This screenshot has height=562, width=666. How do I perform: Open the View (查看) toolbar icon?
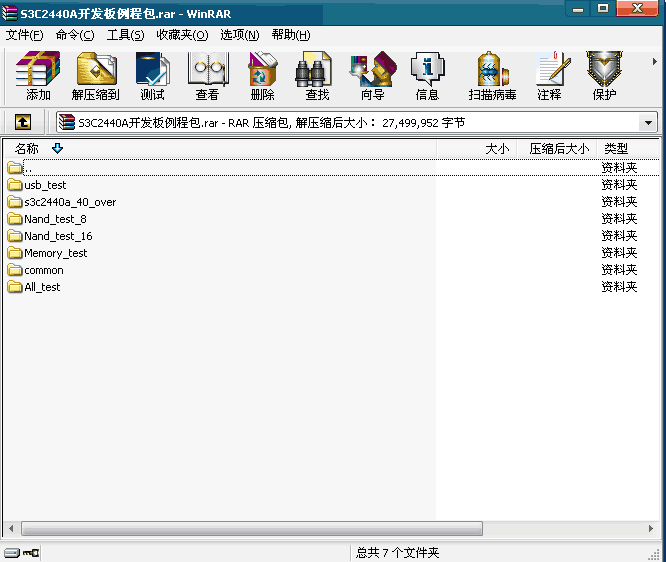click(x=207, y=76)
